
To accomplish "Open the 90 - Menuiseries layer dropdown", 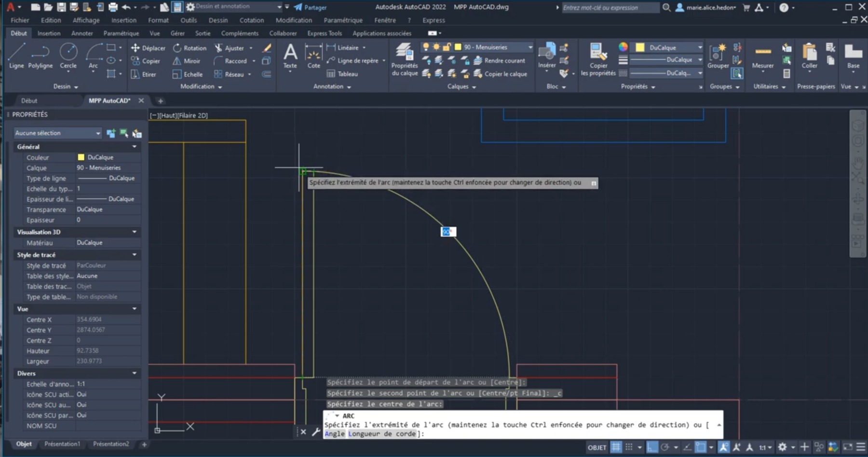I will (530, 47).
